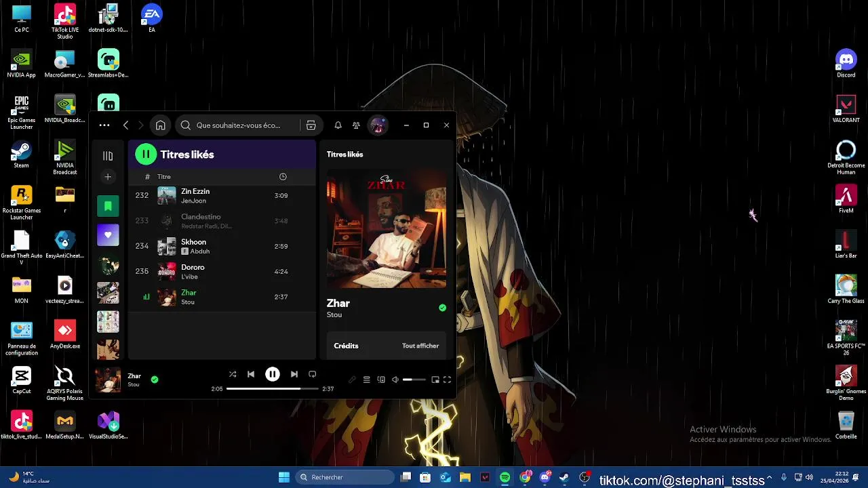Open Epic Games Launcher desktop icon
The height and width of the screenshot is (488, 868).
21,112
